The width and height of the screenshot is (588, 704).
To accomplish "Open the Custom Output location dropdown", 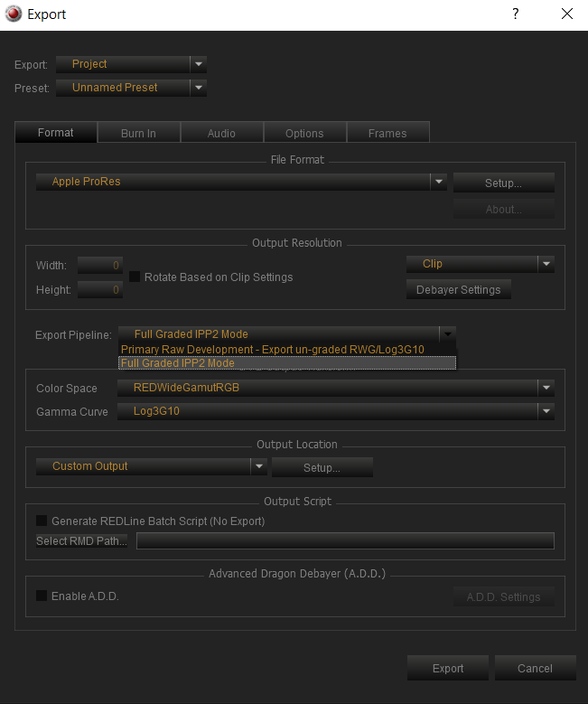I will (151, 466).
